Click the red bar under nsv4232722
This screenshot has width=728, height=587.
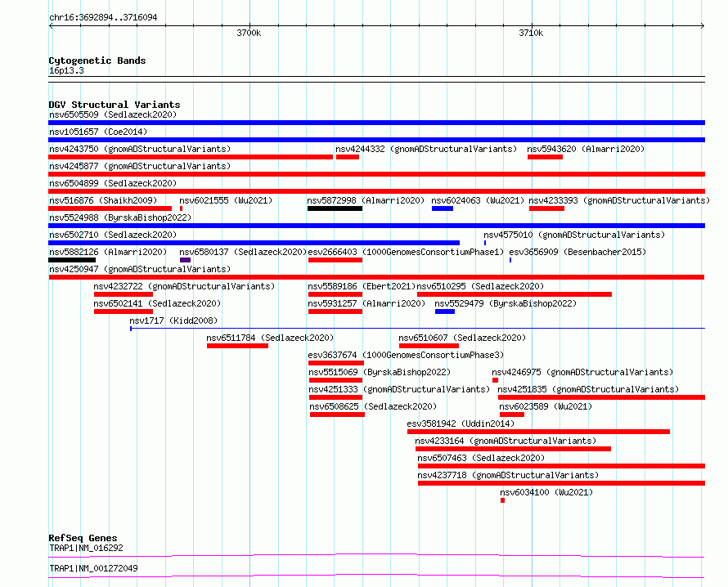124,294
